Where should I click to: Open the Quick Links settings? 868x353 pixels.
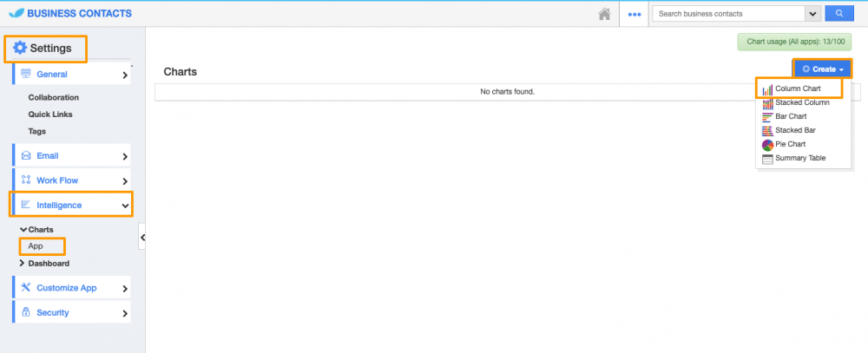tap(50, 114)
